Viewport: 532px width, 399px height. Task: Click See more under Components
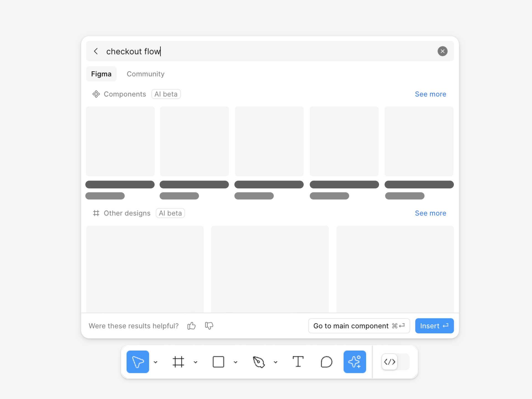pyautogui.click(x=430, y=94)
